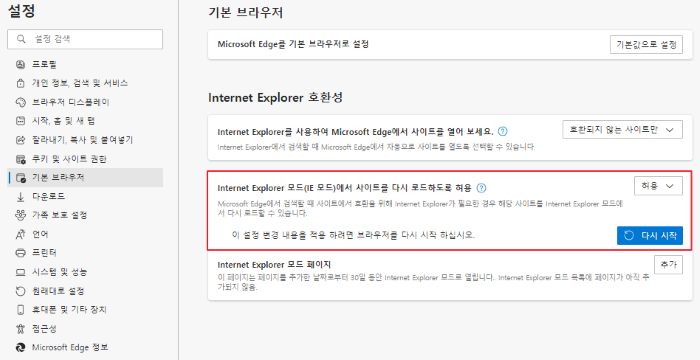The image size is (700, 360).
Task: Open 가족 보호 설정 section
Action: coord(85,215)
